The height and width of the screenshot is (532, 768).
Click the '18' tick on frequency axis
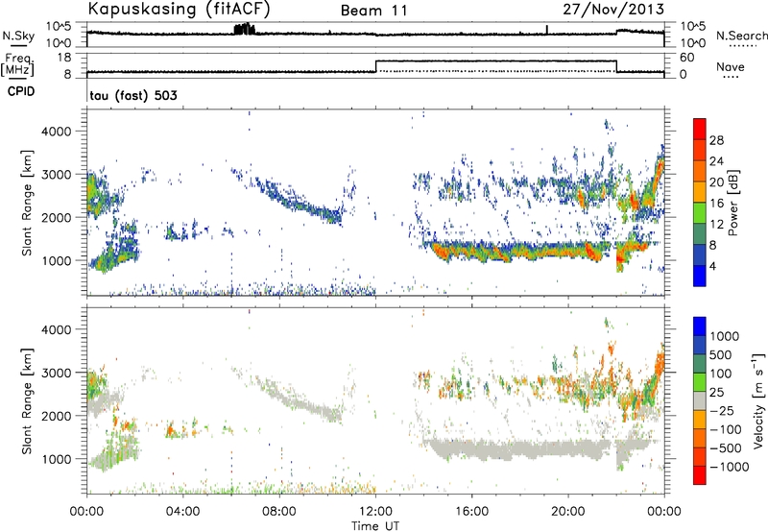[64, 58]
